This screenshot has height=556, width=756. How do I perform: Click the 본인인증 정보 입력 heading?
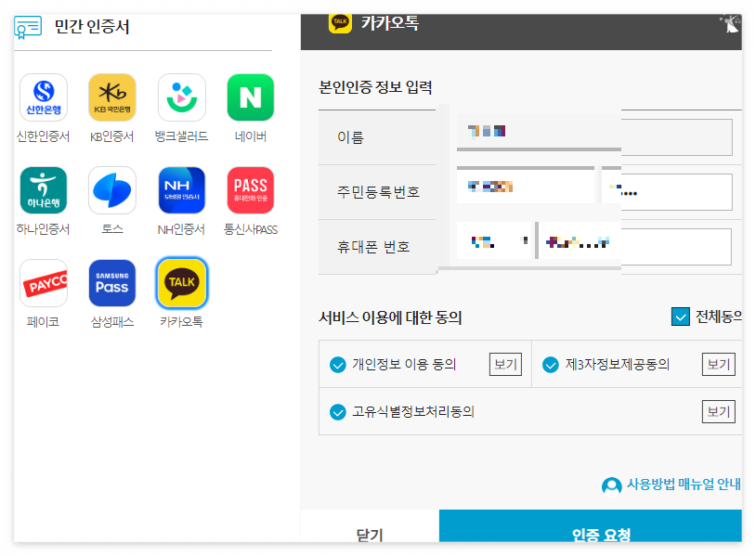[375, 87]
